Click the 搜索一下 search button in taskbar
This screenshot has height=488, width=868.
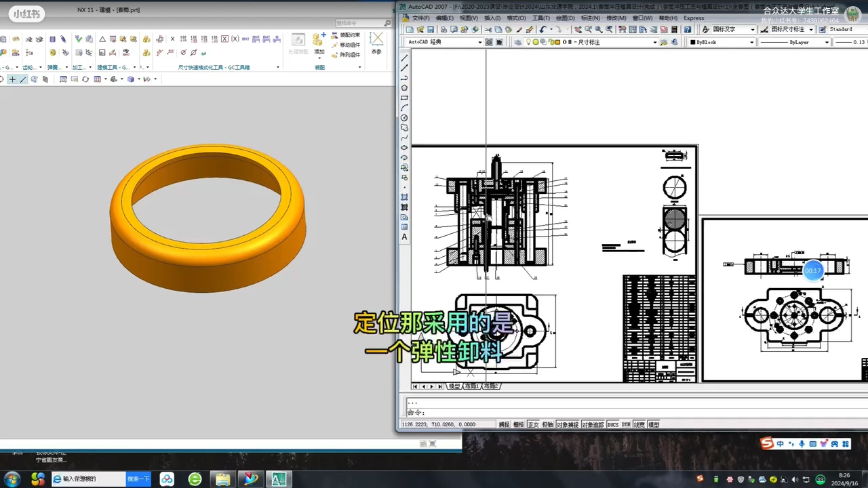138,479
